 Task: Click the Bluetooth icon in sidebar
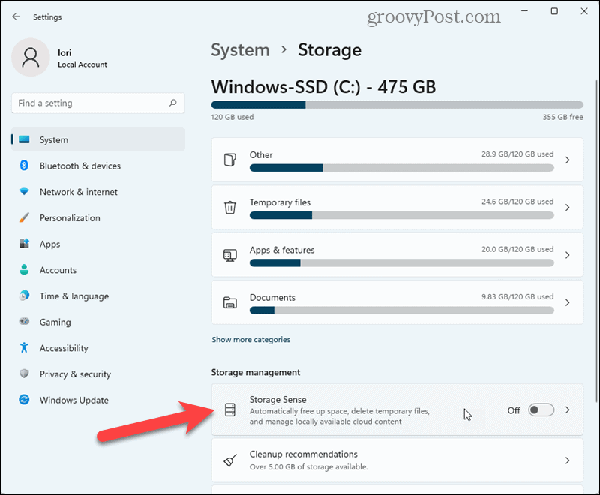tap(24, 165)
